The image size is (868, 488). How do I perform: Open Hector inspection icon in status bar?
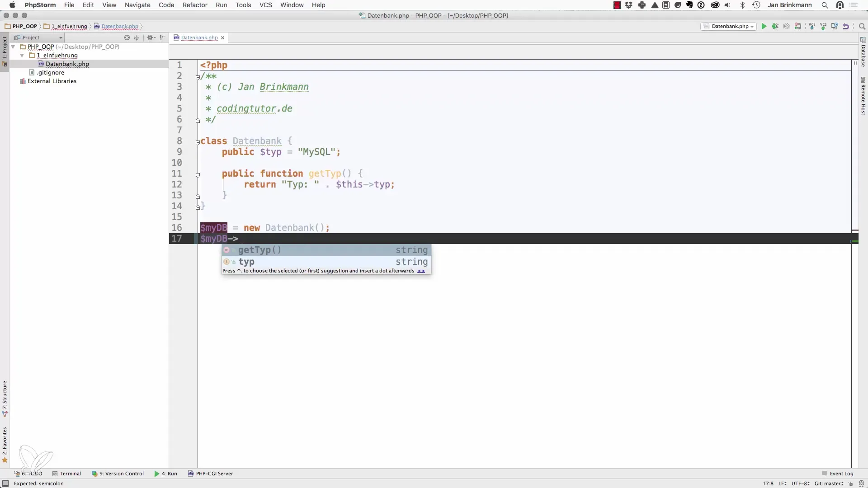click(x=861, y=483)
